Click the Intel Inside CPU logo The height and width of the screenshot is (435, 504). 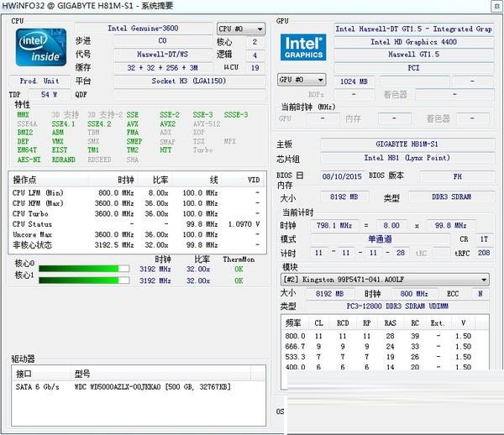click(x=41, y=47)
